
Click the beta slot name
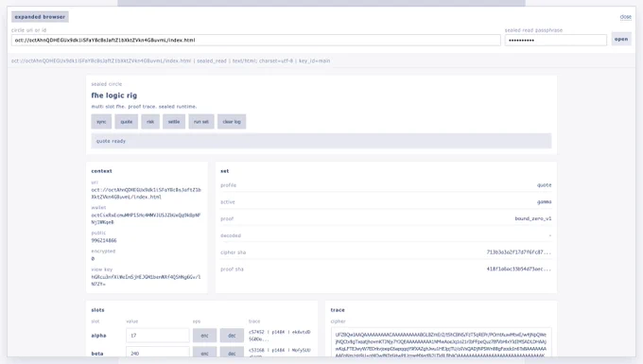[97, 354]
